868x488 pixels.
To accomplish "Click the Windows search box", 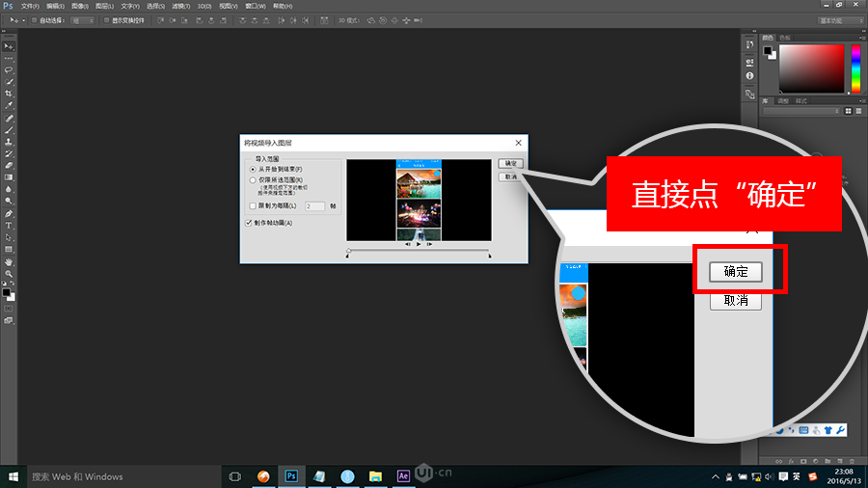I will [x=124, y=476].
